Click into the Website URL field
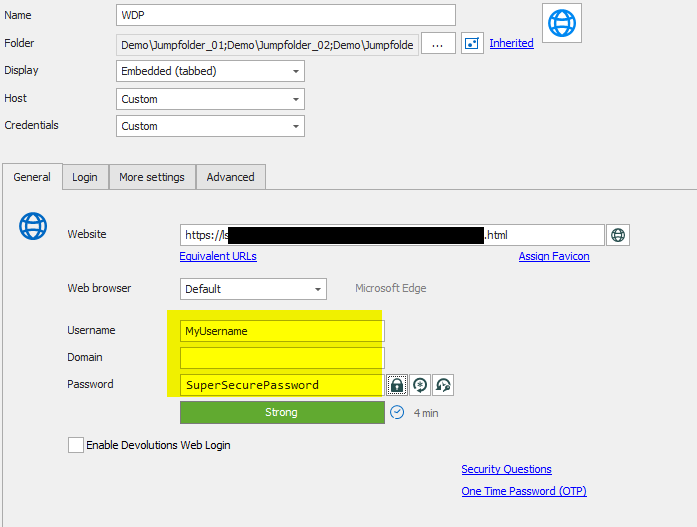 point(392,235)
